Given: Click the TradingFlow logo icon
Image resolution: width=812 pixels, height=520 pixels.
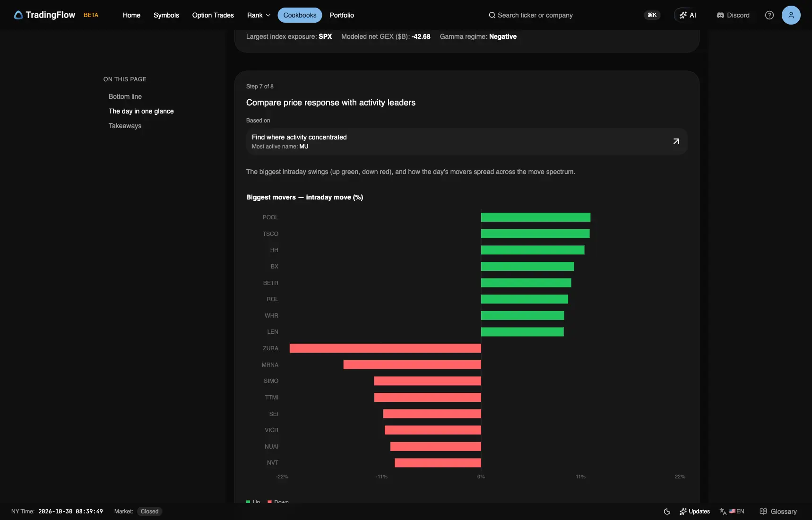Looking at the screenshot, I should tap(18, 15).
